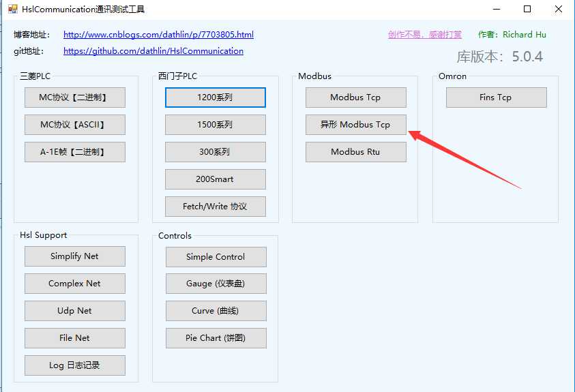Open 异形 Modbus Tcp test form
The image size is (575, 392).
[355, 125]
